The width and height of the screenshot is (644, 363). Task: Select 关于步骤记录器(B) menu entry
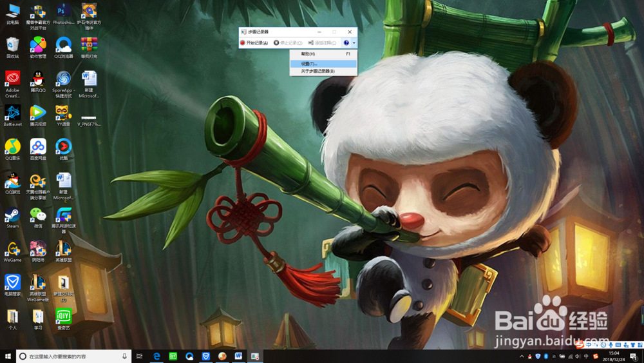pyautogui.click(x=323, y=71)
